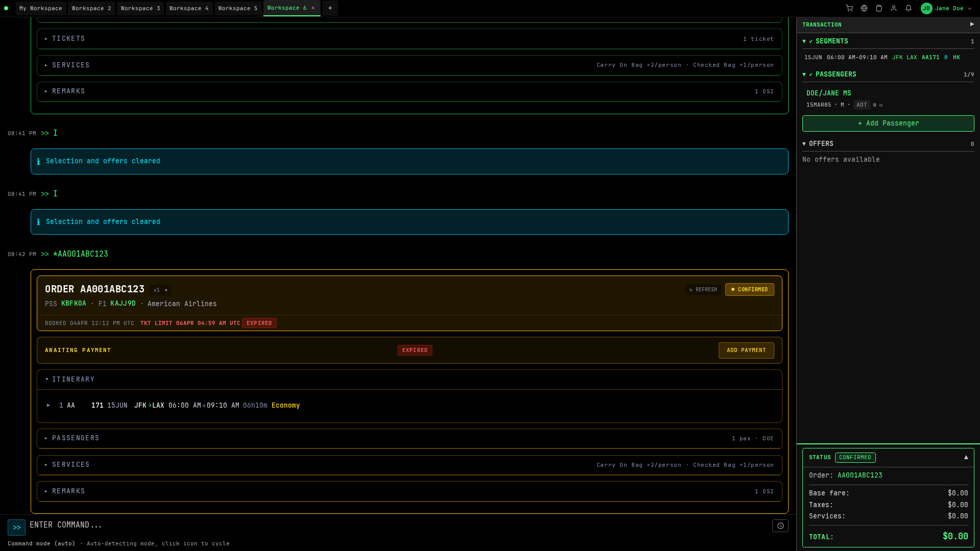Expand lower REMARKS section in order AA001ABC123
The height and width of the screenshot is (551, 980).
pyautogui.click(x=409, y=491)
